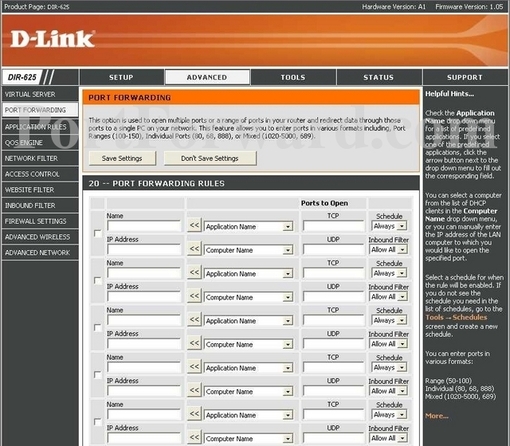Follow the More... link in Helpful Hints

click(x=437, y=416)
